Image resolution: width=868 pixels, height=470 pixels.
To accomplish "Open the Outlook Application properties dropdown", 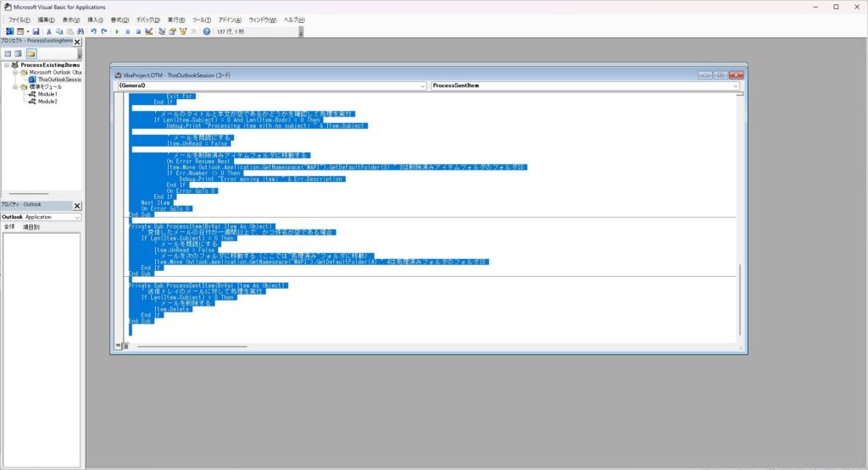I will pyautogui.click(x=77, y=217).
